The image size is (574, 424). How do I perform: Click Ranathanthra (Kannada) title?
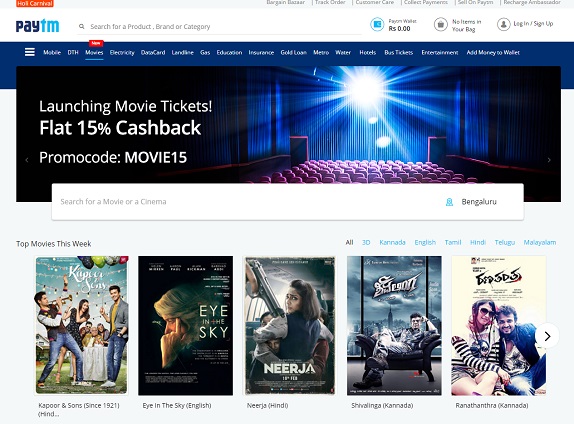click(492, 405)
